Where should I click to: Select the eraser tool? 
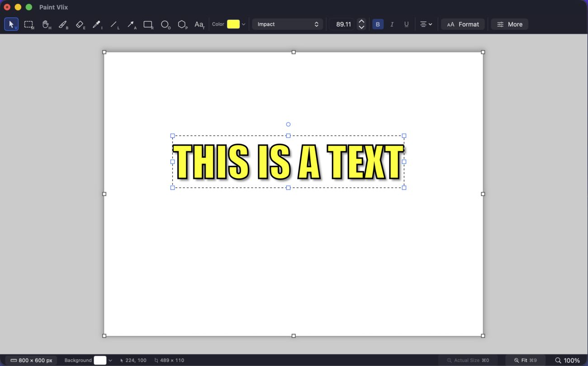tap(81, 24)
